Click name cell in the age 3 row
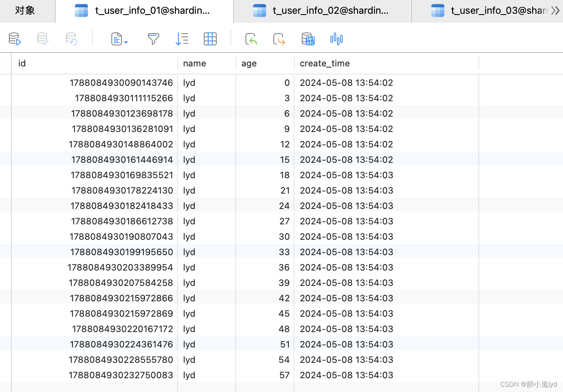This screenshot has width=563, height=392. point(207,98)
